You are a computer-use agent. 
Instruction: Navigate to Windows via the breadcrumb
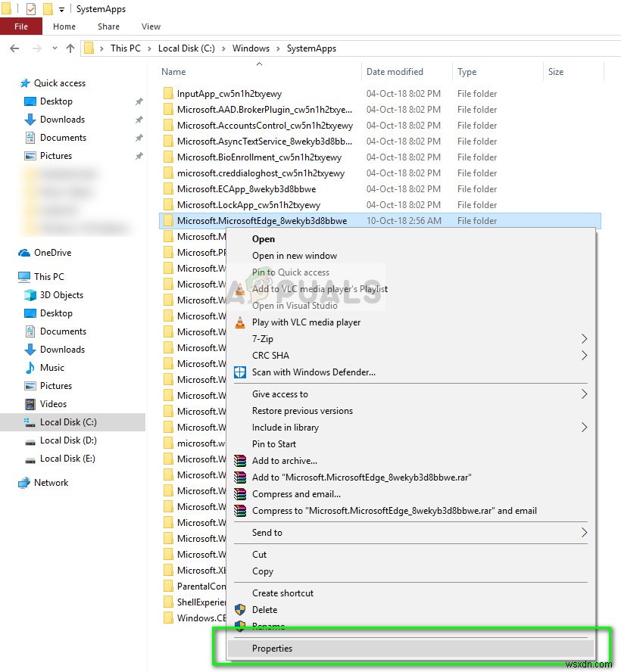[x=251, y=48]
